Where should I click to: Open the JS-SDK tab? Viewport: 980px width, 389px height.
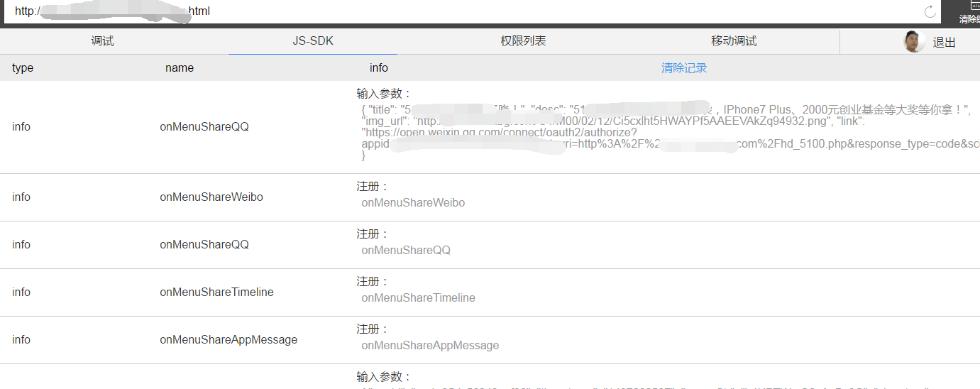[x=313, y=41]
